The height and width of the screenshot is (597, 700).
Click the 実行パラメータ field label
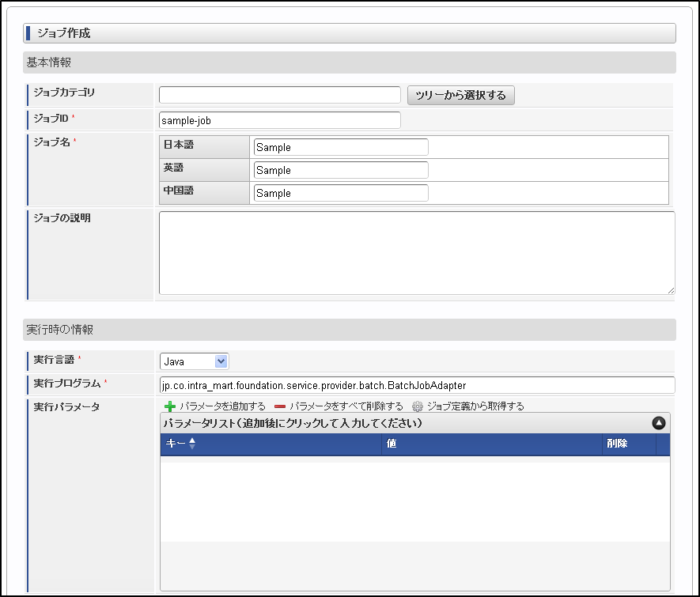[66, 406]
